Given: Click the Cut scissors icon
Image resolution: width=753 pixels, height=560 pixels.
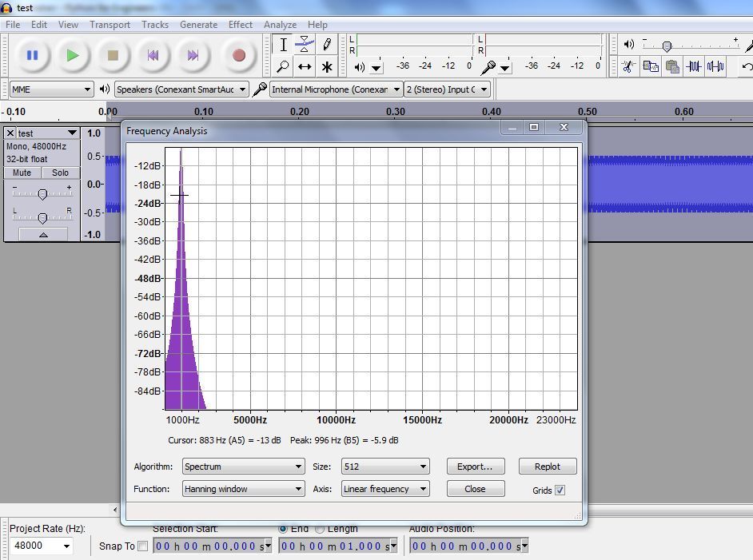Looking at the screenshot, I should point(627,66).
